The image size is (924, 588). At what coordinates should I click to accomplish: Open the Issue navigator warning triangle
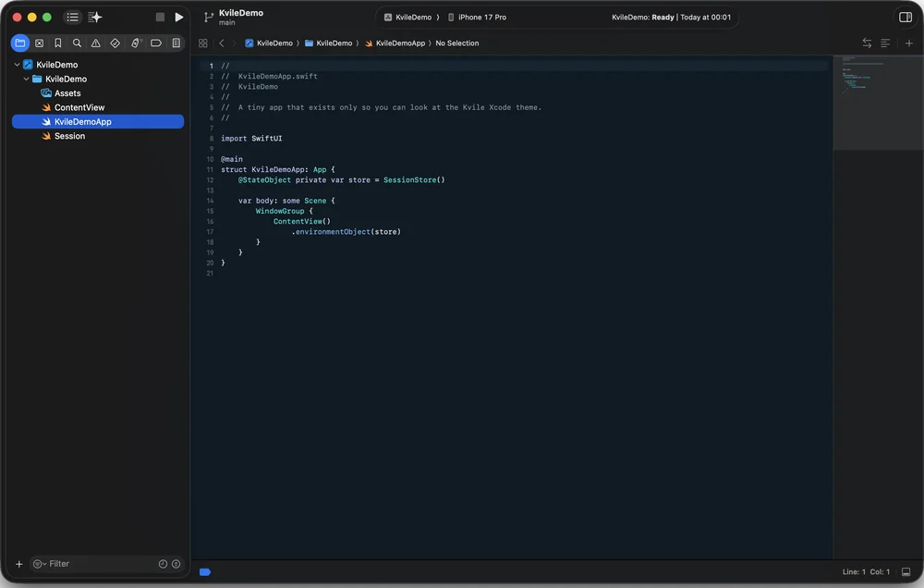point(95,43)
